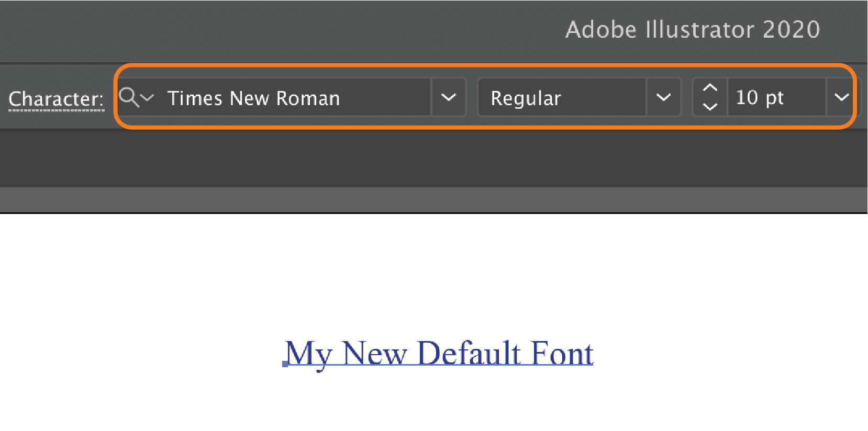Click the 10 pt font size field
The height and width of the screenshot is (431, 868).
tap(777, 97)
